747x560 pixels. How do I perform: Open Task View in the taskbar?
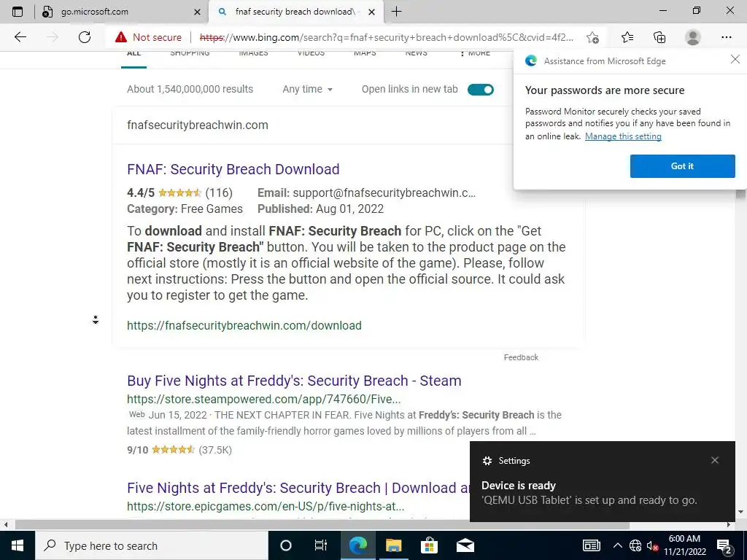click(321, 545)
